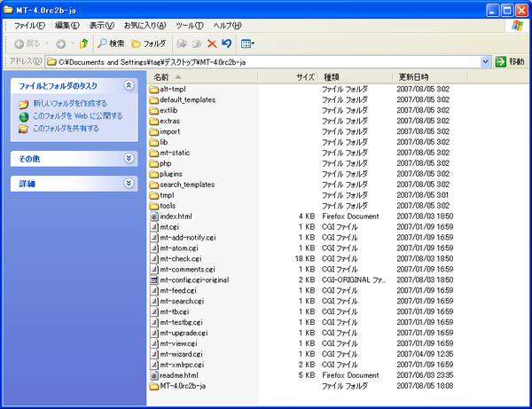Go up one folder level
This screenshot has width=532, height=409.
click(84, 43)
